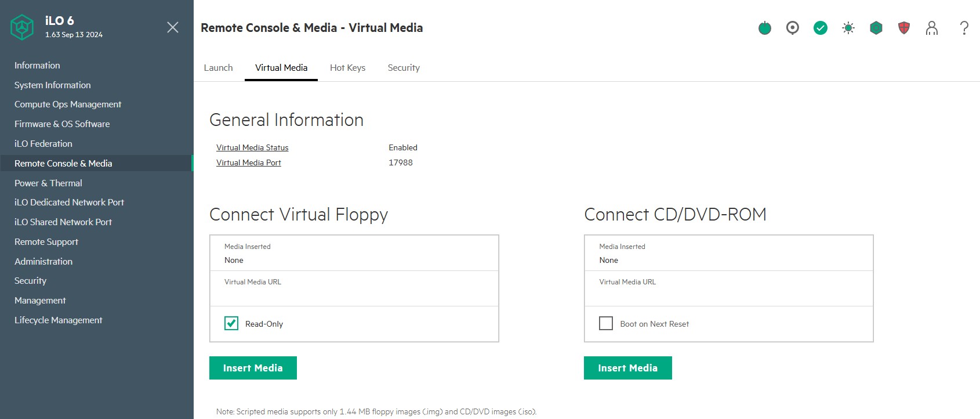Focus the CD/DVD-ROM Virtual Media URL field

729,288
